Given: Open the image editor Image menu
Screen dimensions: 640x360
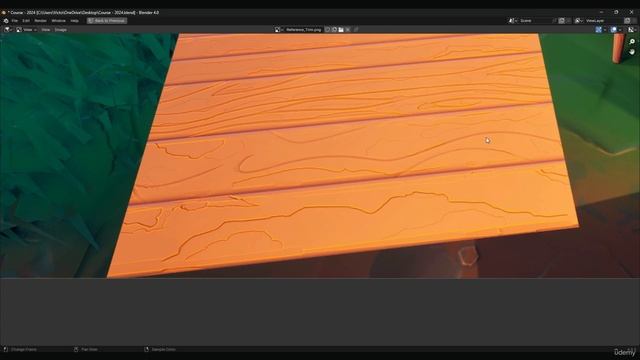Looking at the screenshot, I should click(60, 29).
